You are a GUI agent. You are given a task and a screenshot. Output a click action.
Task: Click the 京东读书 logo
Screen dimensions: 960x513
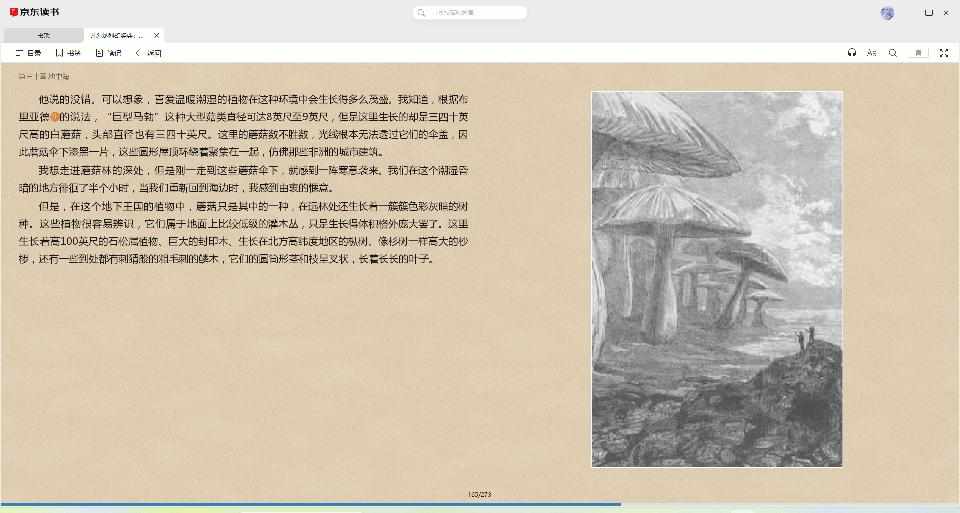(34, 12)
